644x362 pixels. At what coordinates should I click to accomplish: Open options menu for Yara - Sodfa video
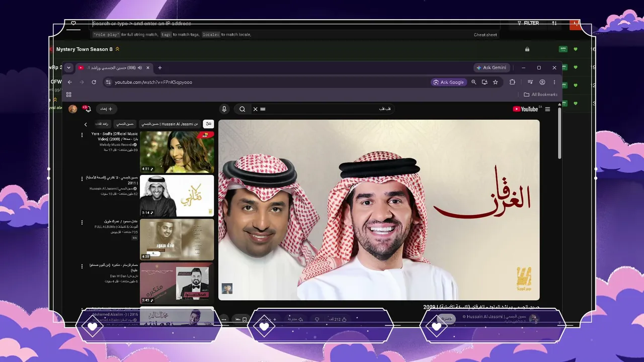click(x=82, y=135)
